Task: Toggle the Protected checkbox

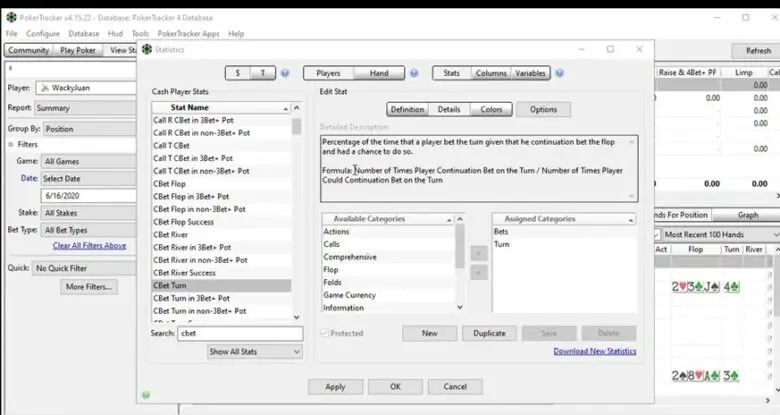Action: [x=324, y=333]
